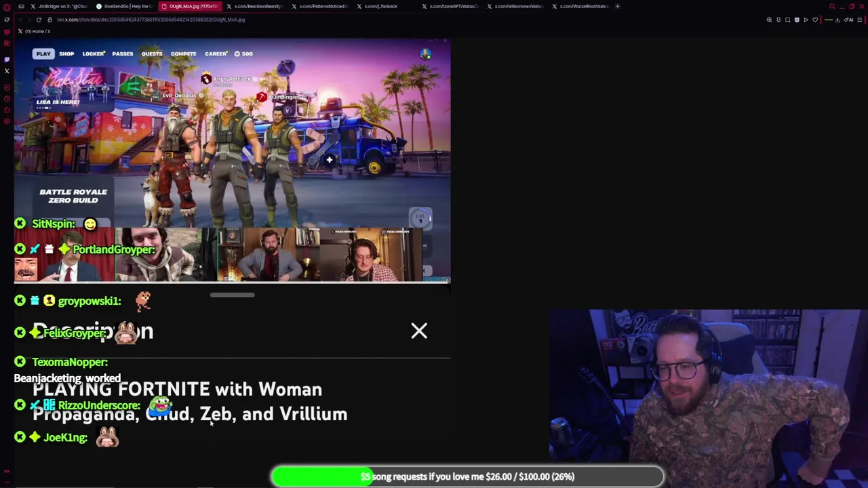Switch to the x.com/j_fishback tab
The width and height of the screenshot is (868, 488).
pos(384,6)
